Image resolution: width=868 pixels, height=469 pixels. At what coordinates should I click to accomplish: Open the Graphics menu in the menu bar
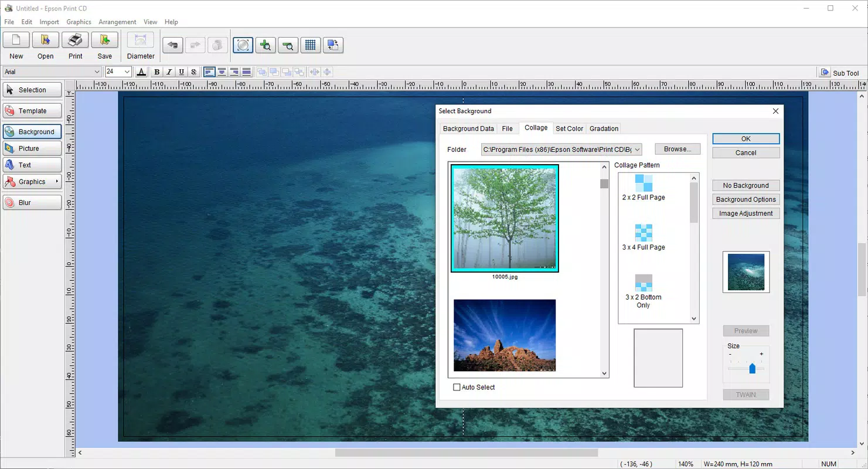79,22
